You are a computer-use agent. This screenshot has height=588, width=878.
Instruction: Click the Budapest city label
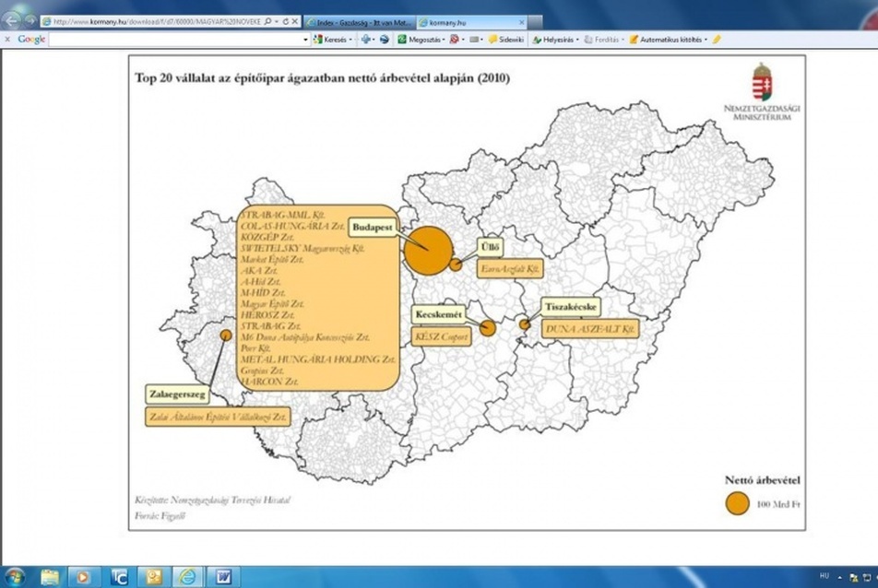click(x=373, y=228)
